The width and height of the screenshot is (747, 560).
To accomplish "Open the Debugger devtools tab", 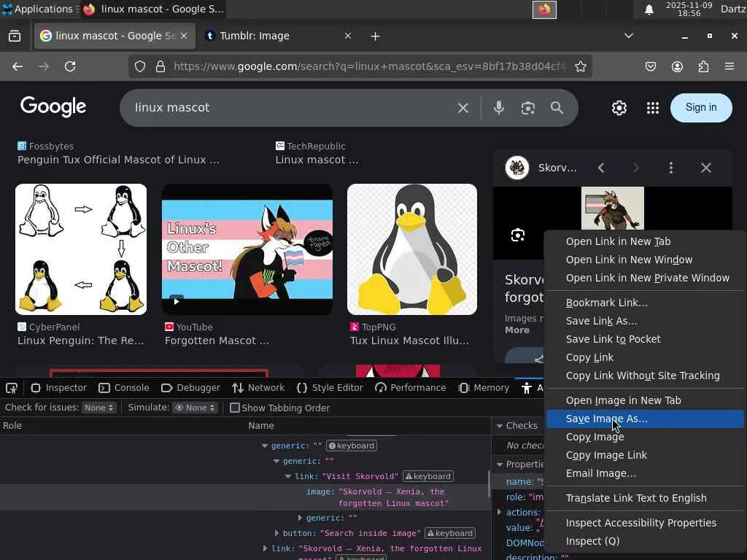I will tap(190, 388).
